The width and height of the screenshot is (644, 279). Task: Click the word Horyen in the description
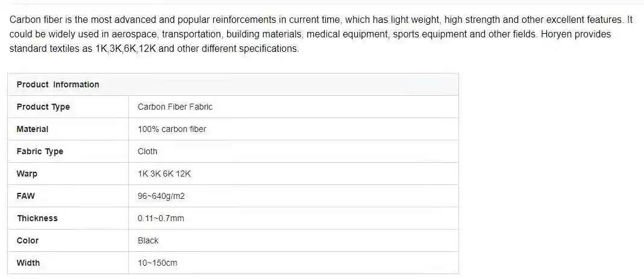556,34
